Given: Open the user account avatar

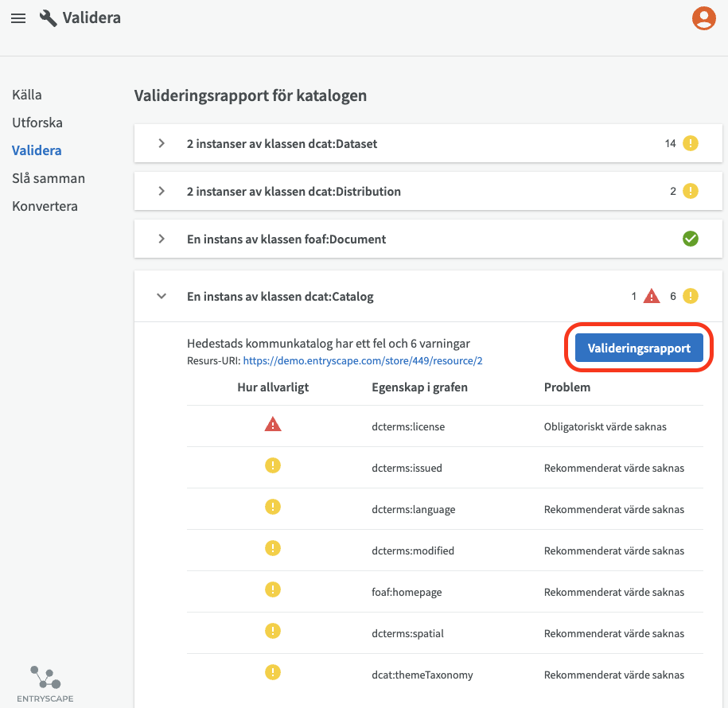Looking at the screenshot, I should pos(703,18).
